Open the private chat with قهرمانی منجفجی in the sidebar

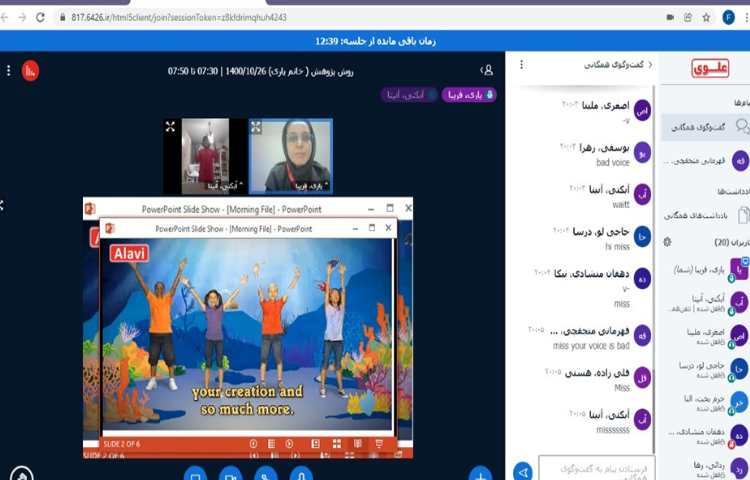point(706,161)
